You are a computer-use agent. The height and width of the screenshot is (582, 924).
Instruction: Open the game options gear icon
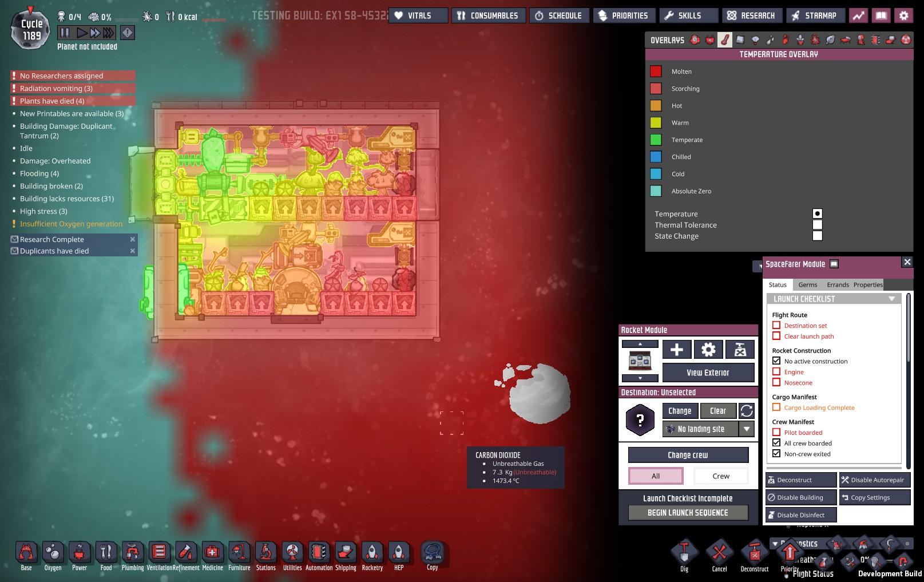[x=903, y=16]
